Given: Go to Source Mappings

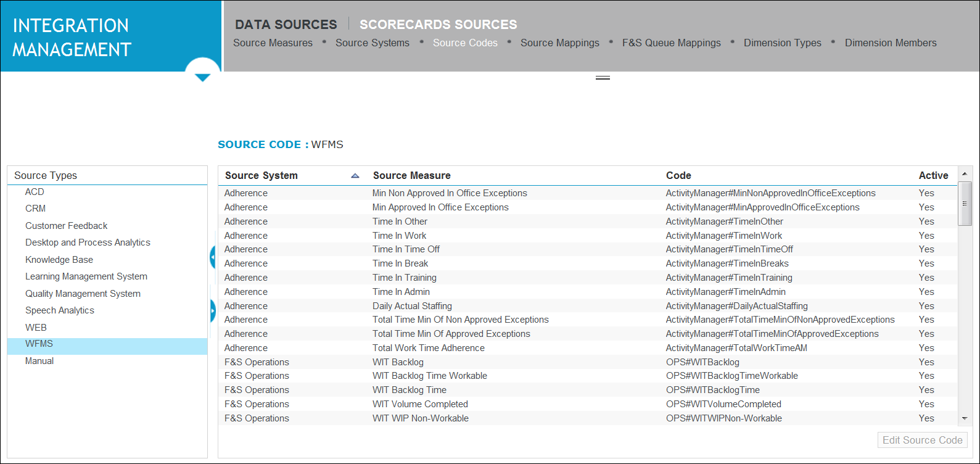Looking at the screenshot, I should pos(560,43).
